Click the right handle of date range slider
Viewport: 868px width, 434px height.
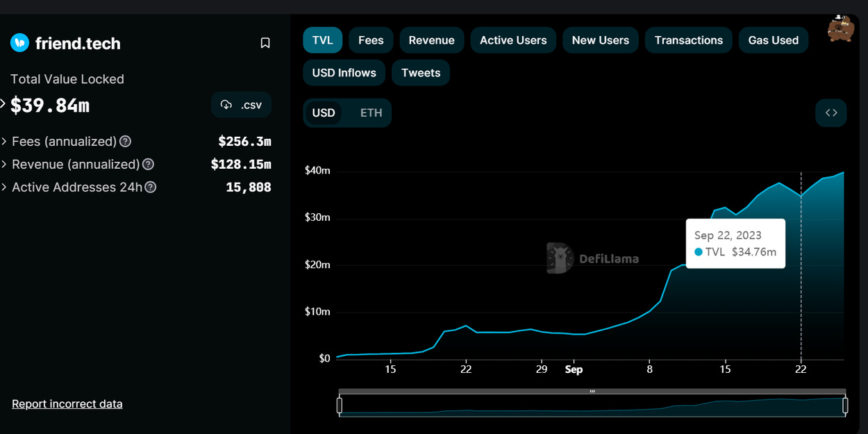click(x=845, y=406)
